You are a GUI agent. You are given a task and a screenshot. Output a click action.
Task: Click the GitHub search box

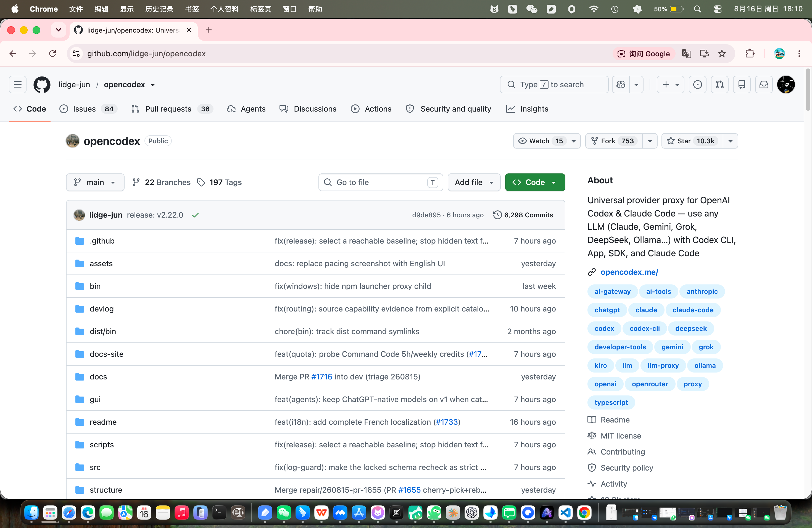(x=554, y=85)
